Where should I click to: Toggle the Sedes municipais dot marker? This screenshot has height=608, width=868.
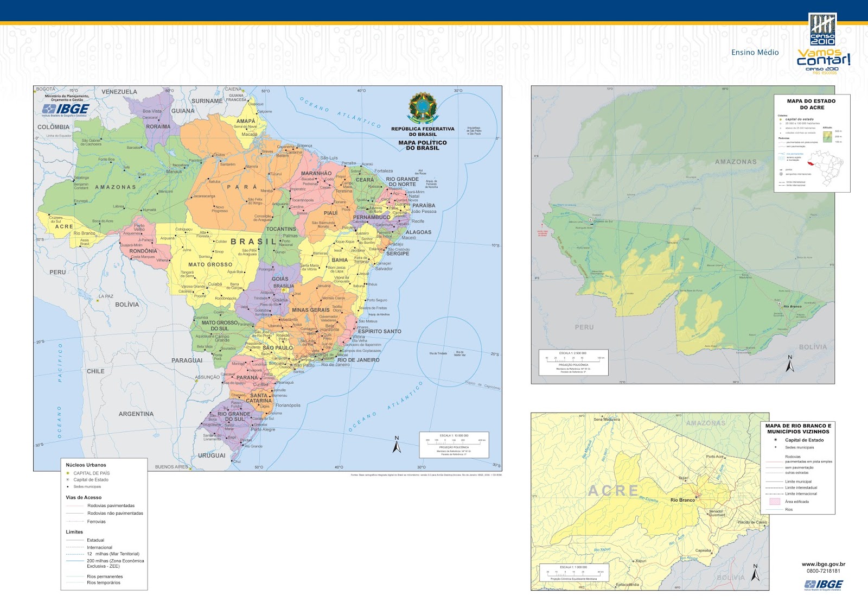(67, 486)
